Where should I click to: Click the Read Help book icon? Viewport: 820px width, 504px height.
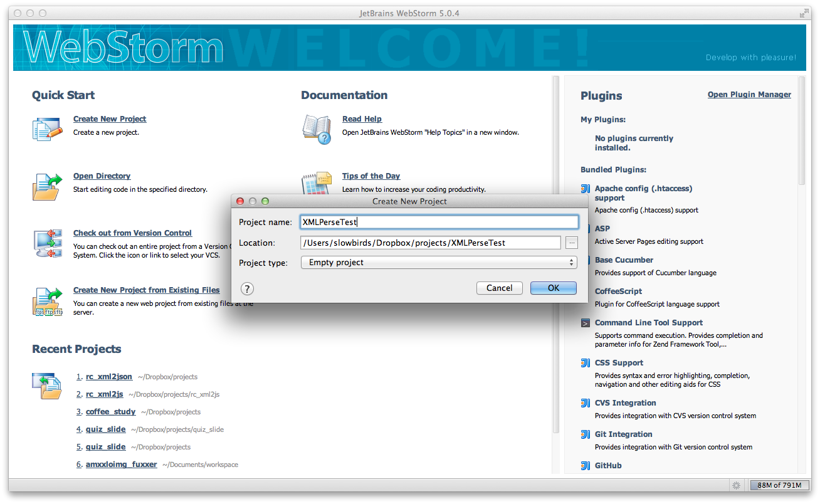click(x=317, y=129)
